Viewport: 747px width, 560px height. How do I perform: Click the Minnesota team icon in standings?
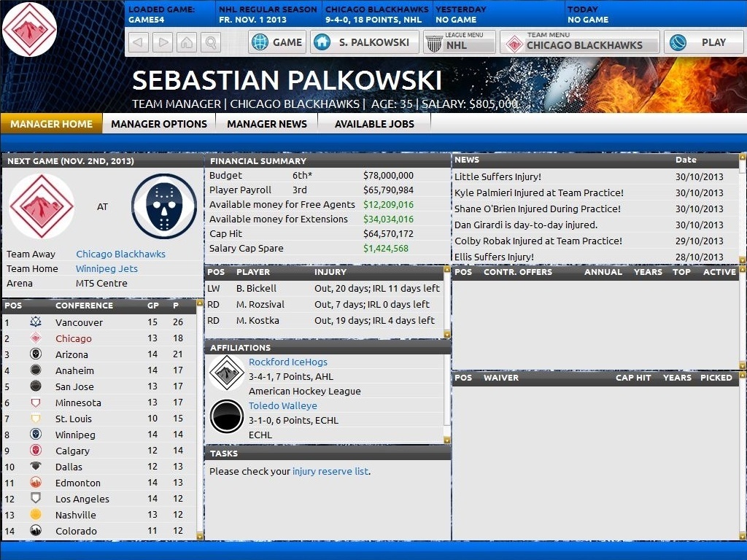coord(36,402)
